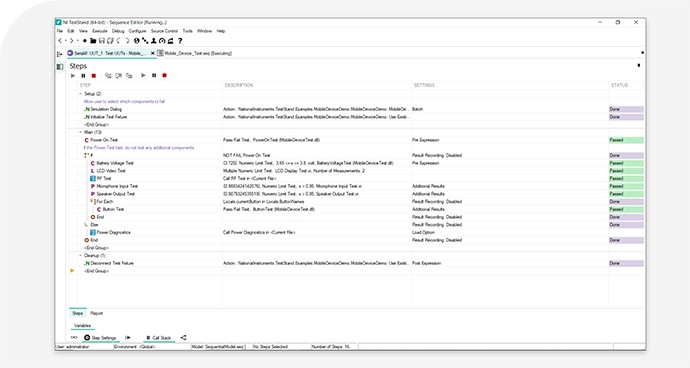Click the save all toolbar icon
This screenshot has width=690, height=368.
(x=110, y=40)
